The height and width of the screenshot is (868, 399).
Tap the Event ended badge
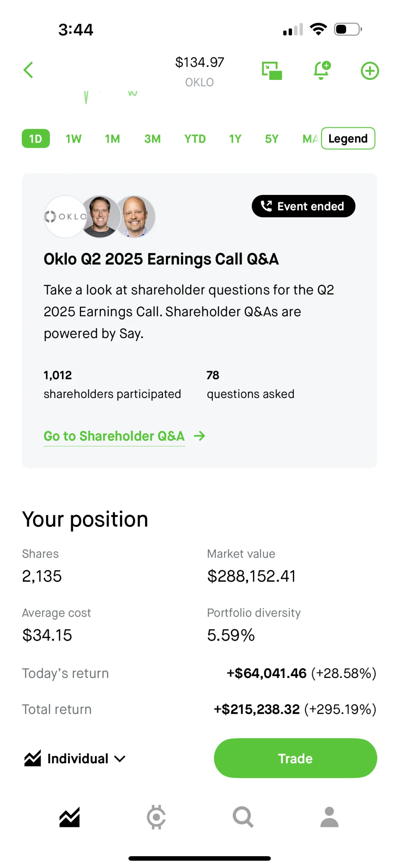[x=304, y=206]
